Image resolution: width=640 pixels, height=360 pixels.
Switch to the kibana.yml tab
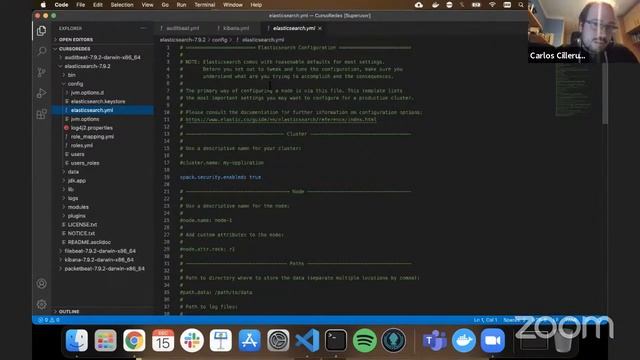[236, 28]
